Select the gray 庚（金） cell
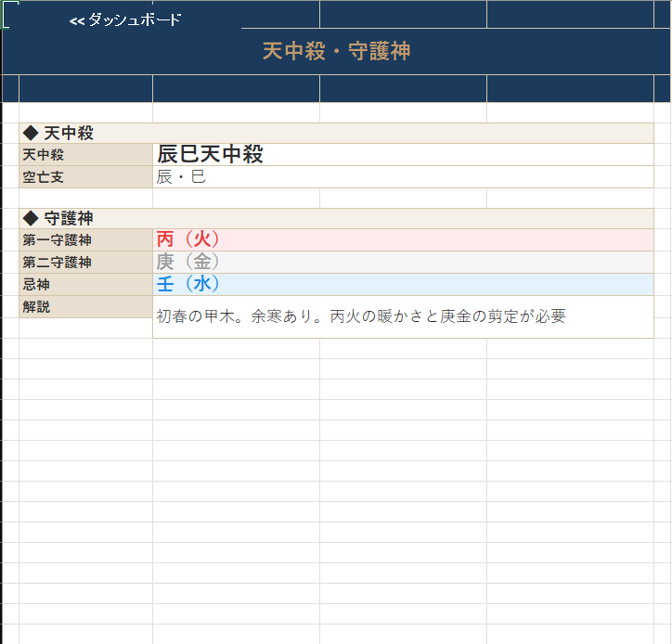 pos(403,263)
